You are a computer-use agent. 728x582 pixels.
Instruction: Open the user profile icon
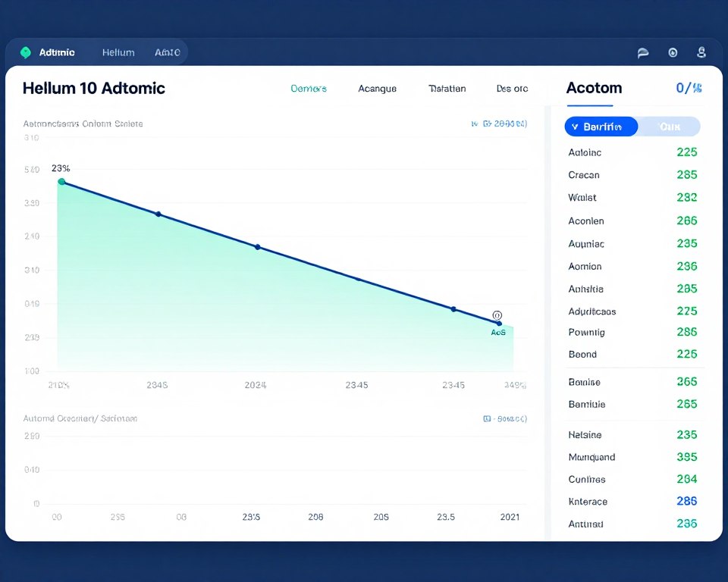coord(701,52)
